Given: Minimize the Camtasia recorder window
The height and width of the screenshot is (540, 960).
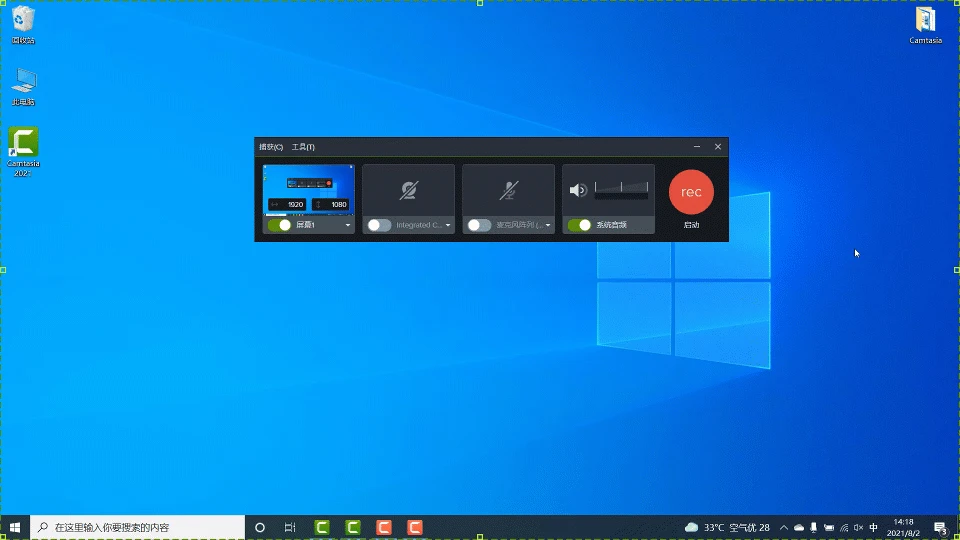Looking at the screenshot, I should pyautogui.click(x=697, y=147).
